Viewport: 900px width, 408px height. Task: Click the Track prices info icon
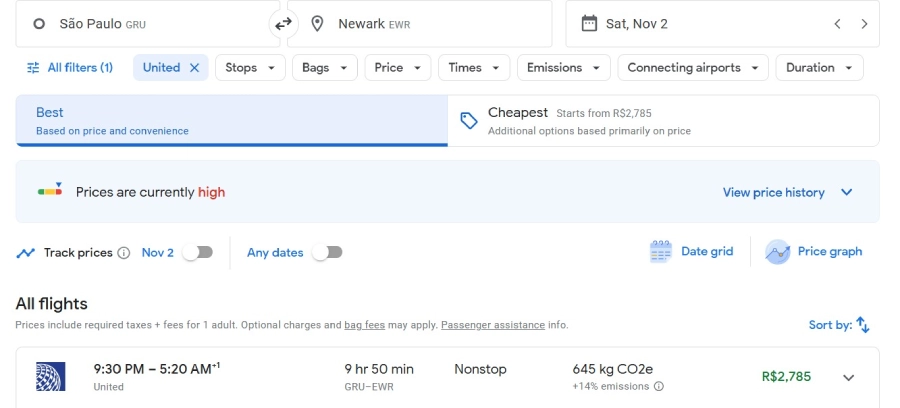tap(124, 253)
